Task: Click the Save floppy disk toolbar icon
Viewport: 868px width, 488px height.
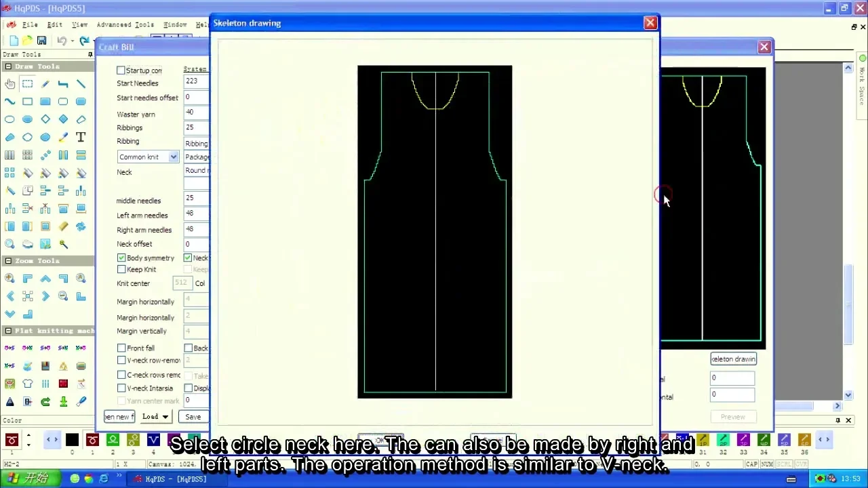Action: click(x=41, y=41)
